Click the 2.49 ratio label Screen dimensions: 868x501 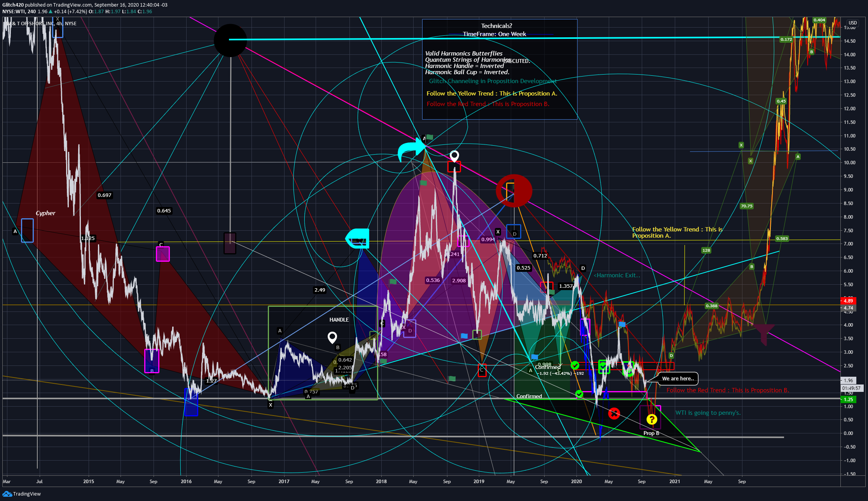point(320,290)
